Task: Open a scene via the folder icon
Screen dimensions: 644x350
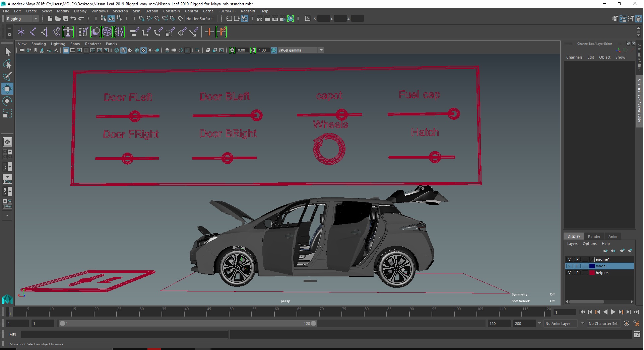Action: [58, 19]
